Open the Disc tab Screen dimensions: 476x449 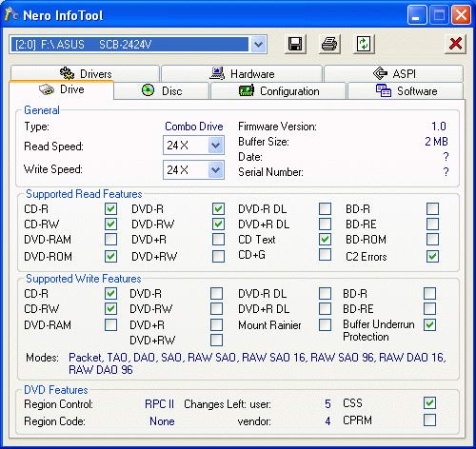pos(162,91)
